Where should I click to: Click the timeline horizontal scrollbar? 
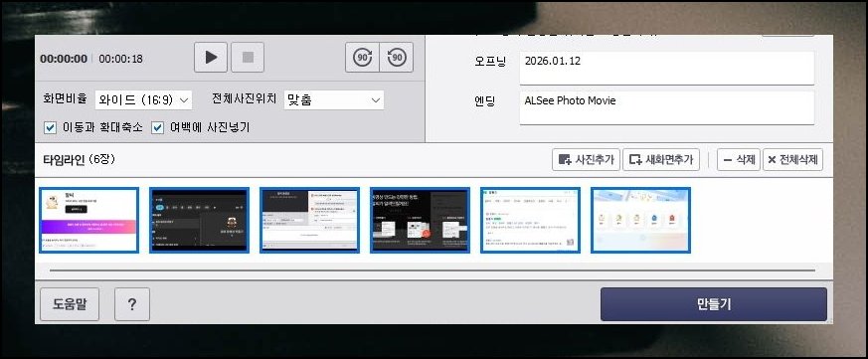(x=433, y=270)
